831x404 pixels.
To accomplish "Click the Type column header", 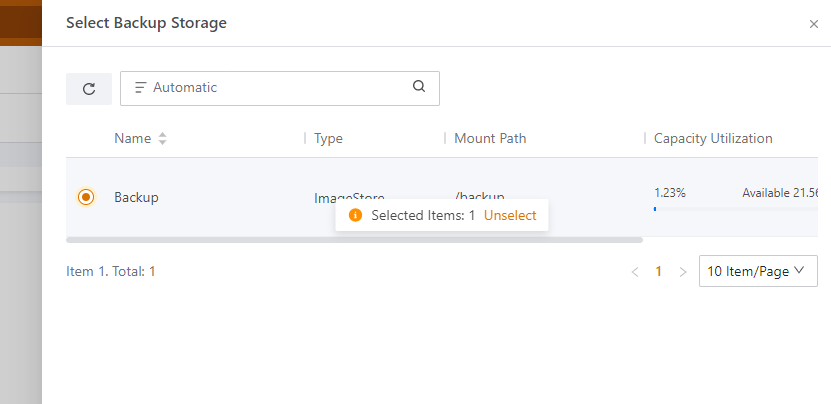I will click(x=328, y=139).
